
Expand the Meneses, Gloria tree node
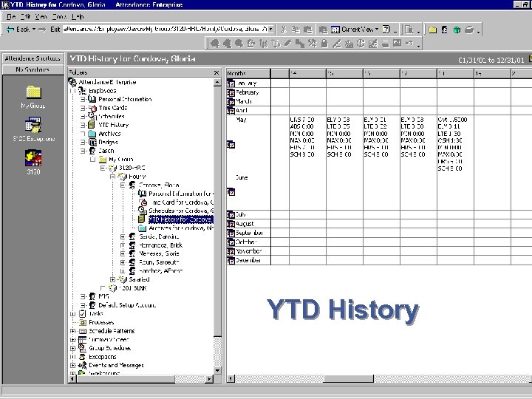pos(123,253)
